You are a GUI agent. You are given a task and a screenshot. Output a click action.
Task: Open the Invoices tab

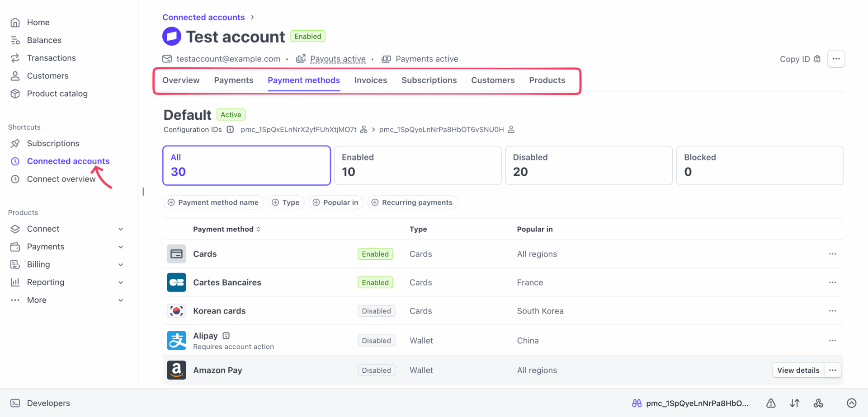(370, 80)
